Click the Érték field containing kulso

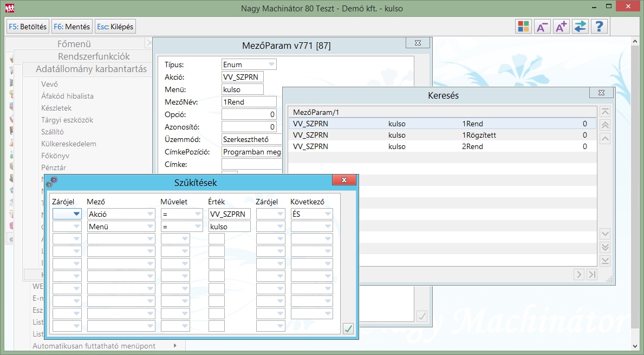click(x=229, y=227)
